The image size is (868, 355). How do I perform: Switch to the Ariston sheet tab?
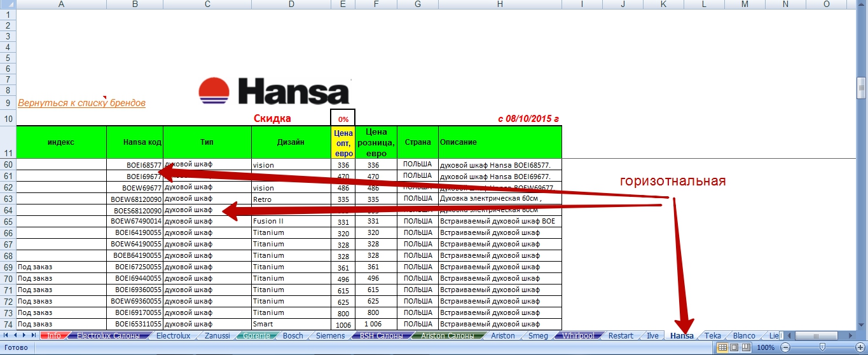(503, 335)
